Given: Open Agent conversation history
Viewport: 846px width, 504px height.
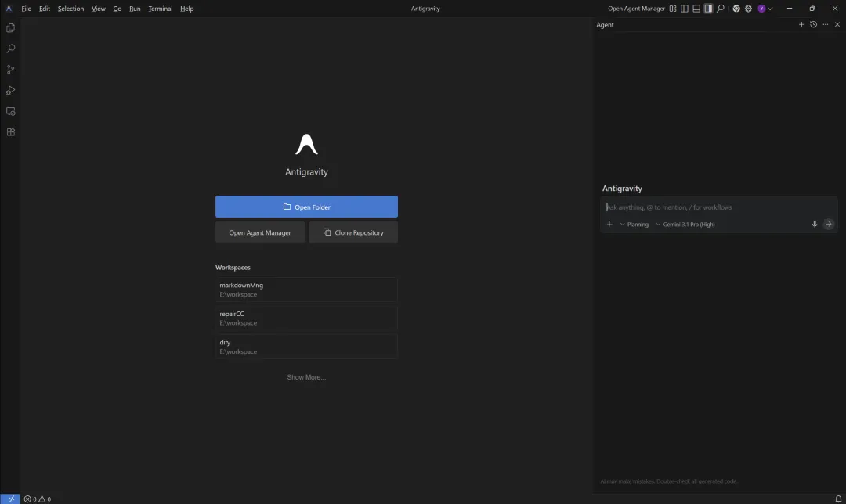Looking at the screenshot, I should pos(813,25).
